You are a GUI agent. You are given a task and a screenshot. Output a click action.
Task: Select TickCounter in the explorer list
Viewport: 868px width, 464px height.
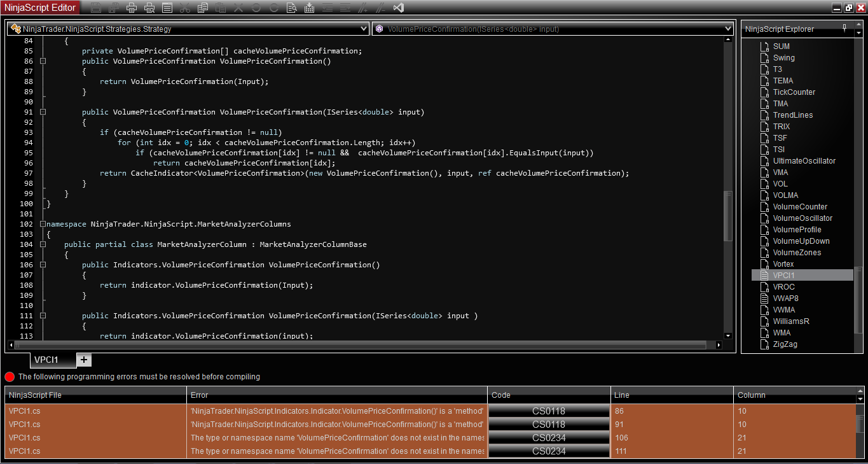pos(794,92)
